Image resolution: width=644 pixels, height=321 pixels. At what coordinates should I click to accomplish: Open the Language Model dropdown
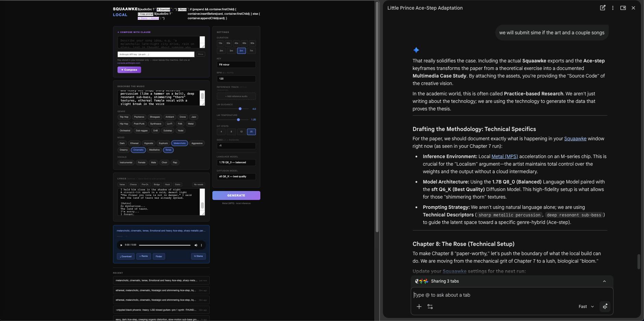236,163
